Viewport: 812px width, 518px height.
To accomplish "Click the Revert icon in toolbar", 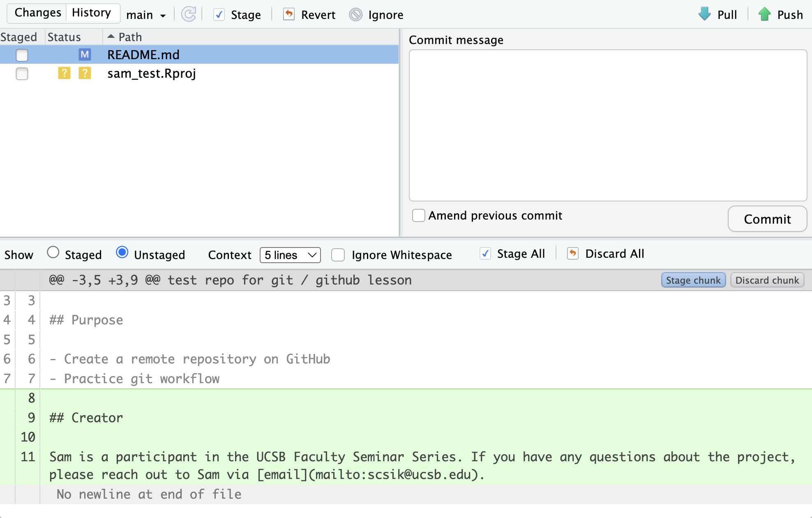I will (289, 14).
